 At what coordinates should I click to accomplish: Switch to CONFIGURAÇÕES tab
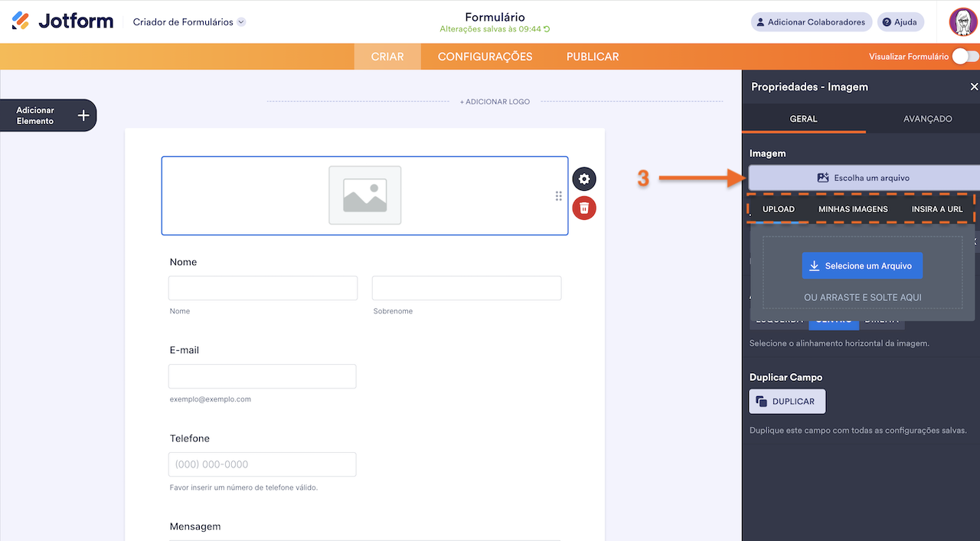485,57
